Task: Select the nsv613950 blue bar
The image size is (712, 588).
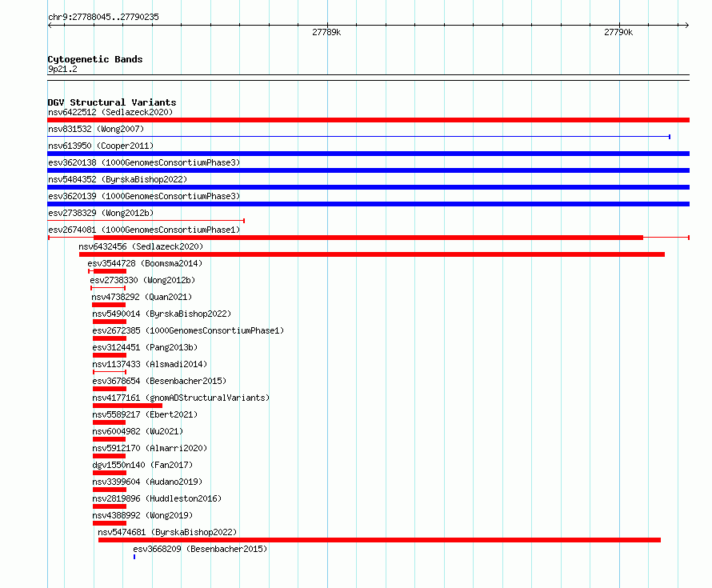Action: (368, 154)
